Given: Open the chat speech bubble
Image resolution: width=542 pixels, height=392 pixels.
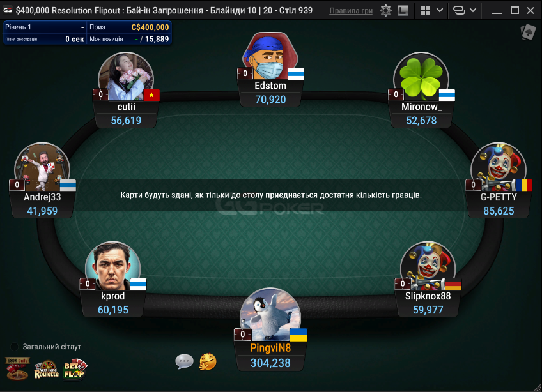Looking at the screenshot, I should (184, 361).
